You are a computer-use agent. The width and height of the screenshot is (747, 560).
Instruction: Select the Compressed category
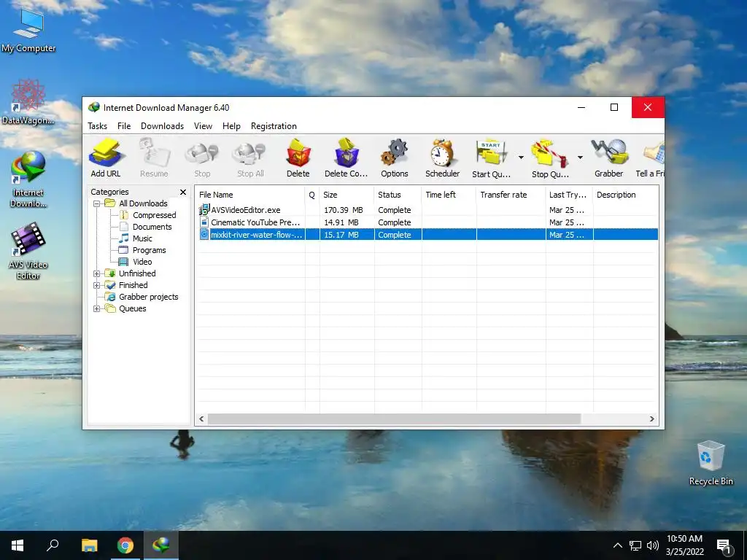click(155, 215)
